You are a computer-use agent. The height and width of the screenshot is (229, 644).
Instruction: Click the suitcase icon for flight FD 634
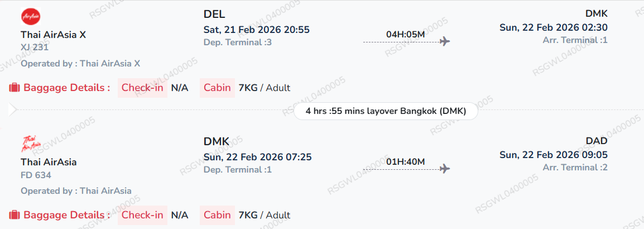tap(15, 215)
